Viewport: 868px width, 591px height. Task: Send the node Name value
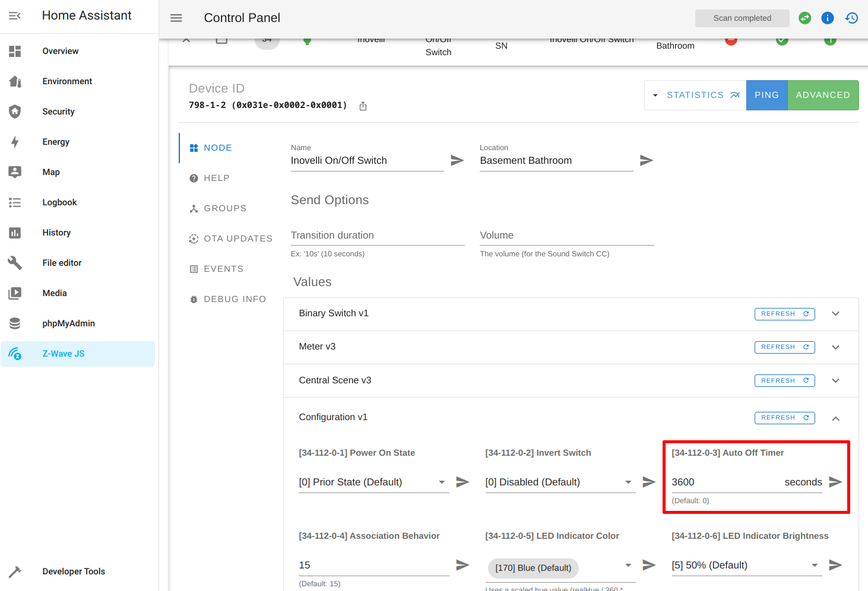[x=457, y=160]
